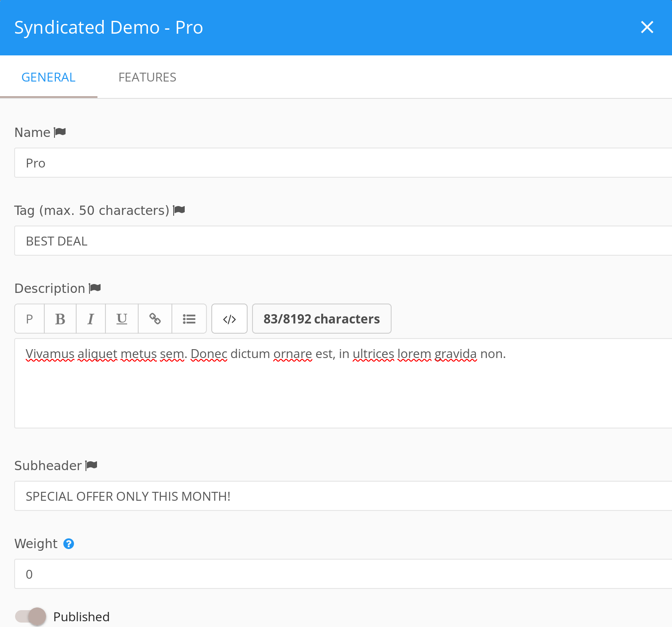Toggle underline formatting in description editor
This screenshot has width=672, height=627.
pos(122,319)
